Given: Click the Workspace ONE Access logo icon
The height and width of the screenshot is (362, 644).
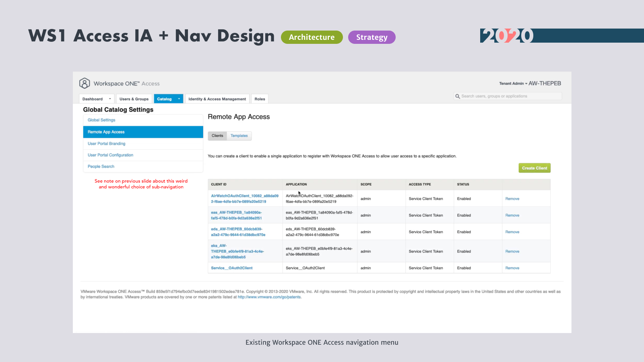Looking at the screenshot, I should coord(85,83).
